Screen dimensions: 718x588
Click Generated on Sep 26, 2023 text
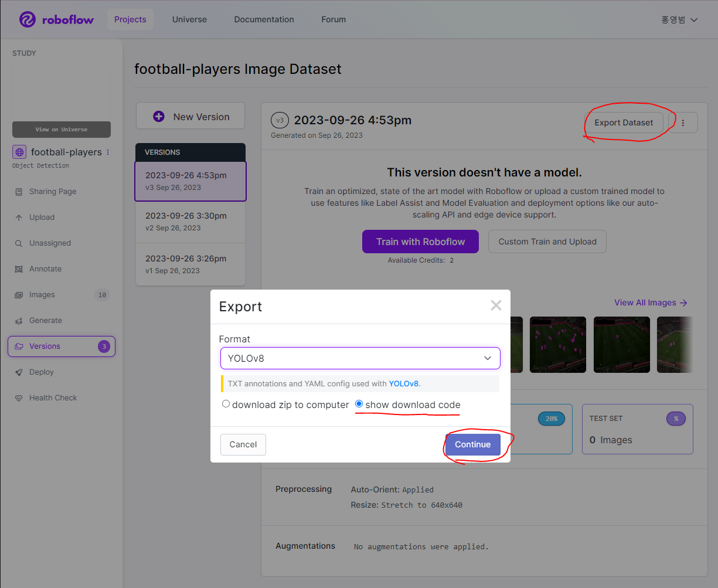317,135
